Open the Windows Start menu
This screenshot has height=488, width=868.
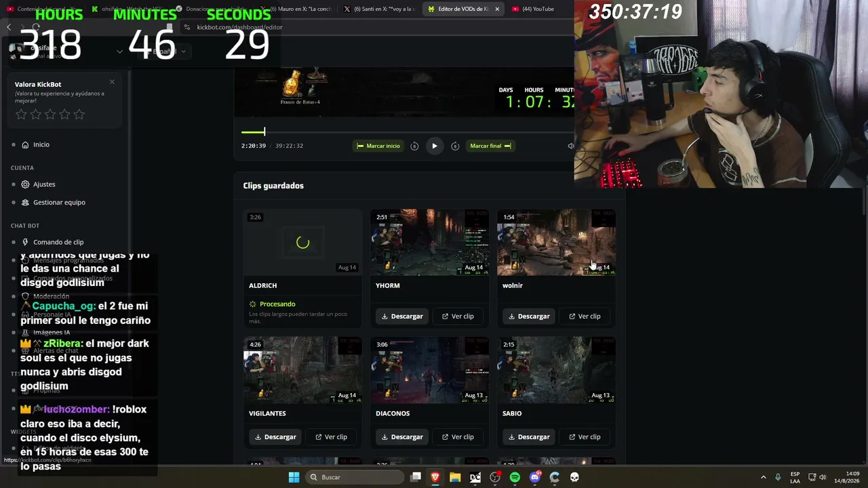tap(294, 477)
